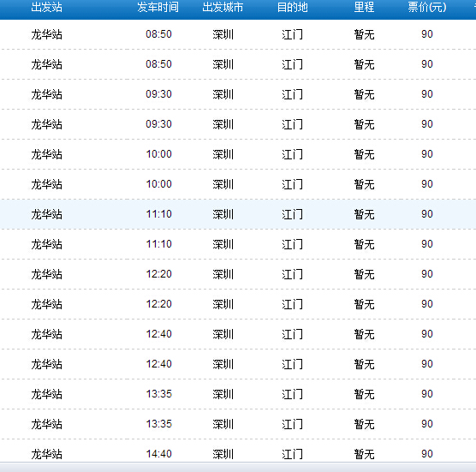
Task: Select the 14:40 departure time cell
Action: point(158,454)
